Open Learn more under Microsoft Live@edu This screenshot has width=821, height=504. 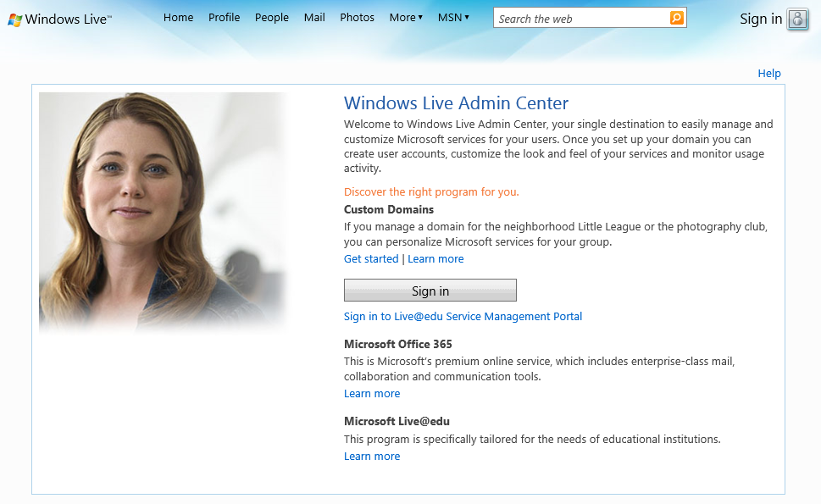[372, 457]
